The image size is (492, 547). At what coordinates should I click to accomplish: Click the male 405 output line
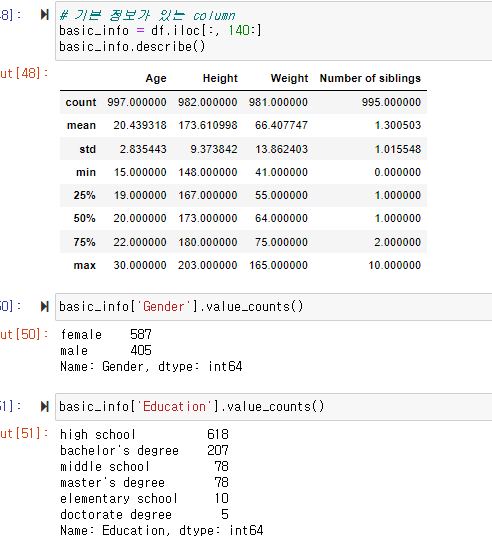pos(106,350)
